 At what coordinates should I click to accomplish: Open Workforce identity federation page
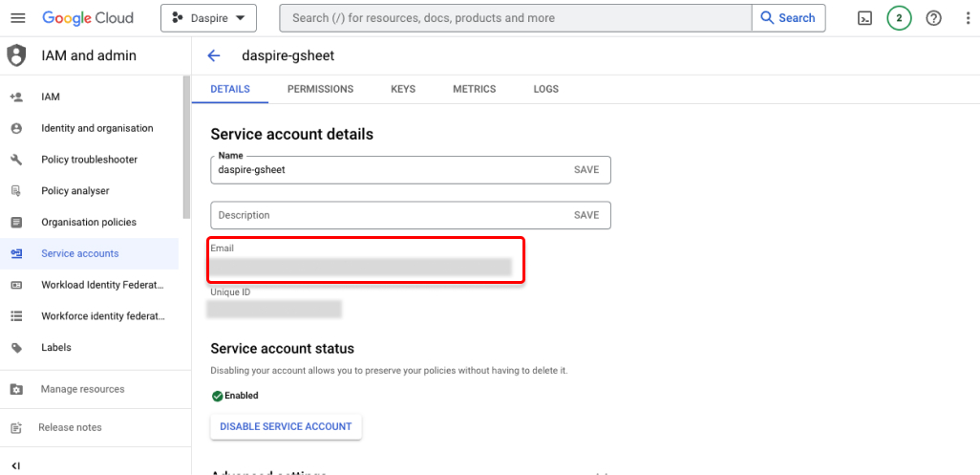coord(103,316)
